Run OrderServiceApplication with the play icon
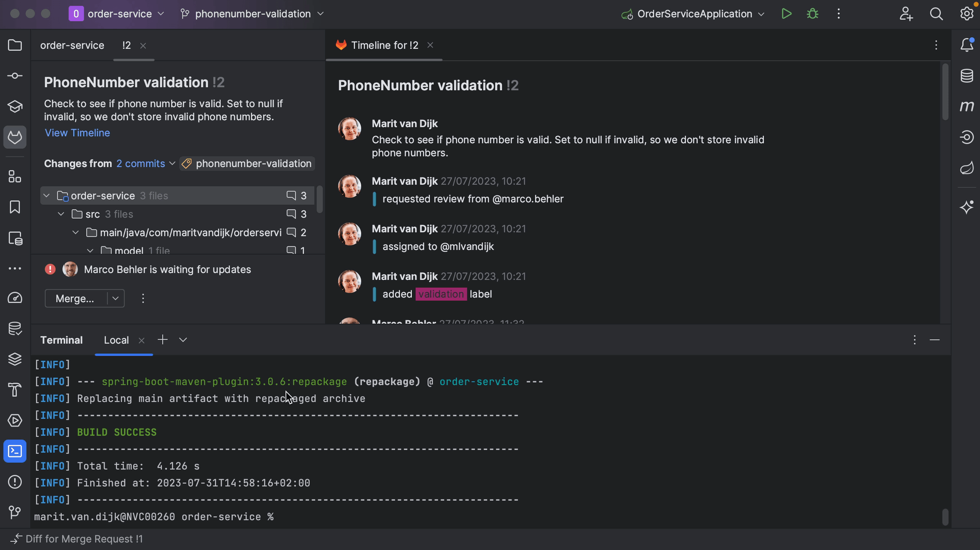The height and width of the screenshot is (550, 980). tap(786, 14)
